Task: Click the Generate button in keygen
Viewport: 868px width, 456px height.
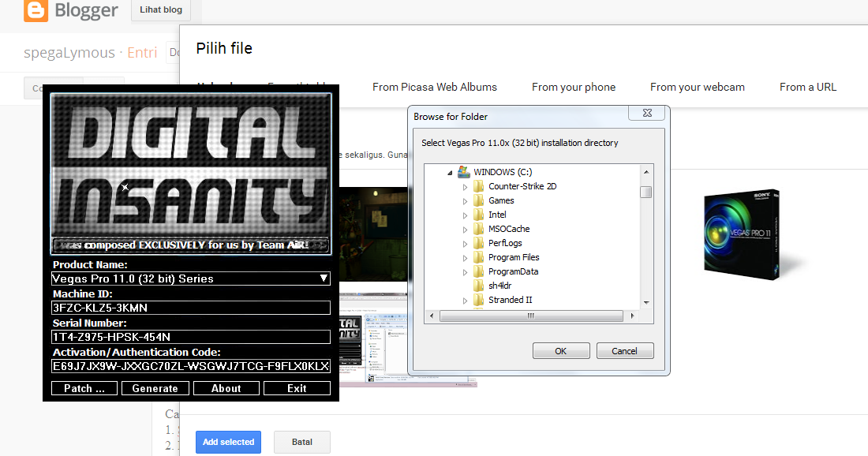Action: click(155, 388)
